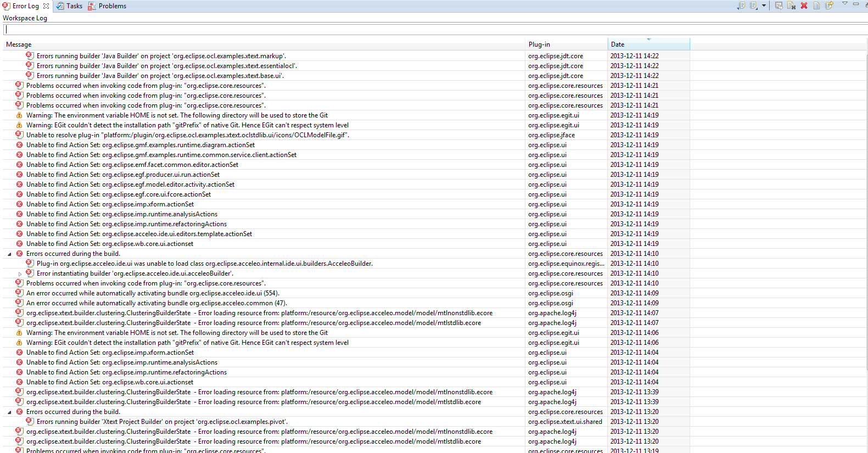This screenshot has width=868, height=453.
Task: Sort by the Date column header
Action: [x=649, y=44]
